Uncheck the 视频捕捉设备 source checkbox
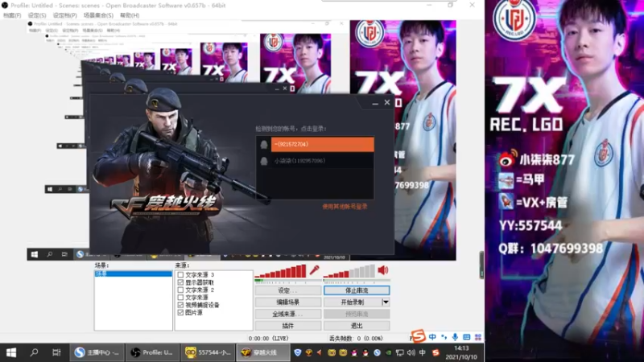 click(180, 305)
